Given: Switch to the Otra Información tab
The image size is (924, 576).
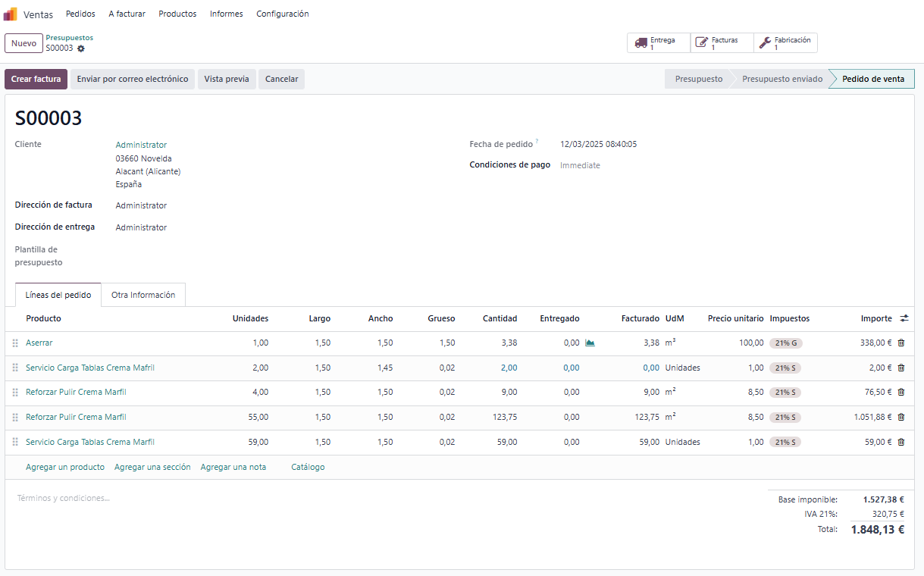Looking at the screenshot, I should 143,295.
